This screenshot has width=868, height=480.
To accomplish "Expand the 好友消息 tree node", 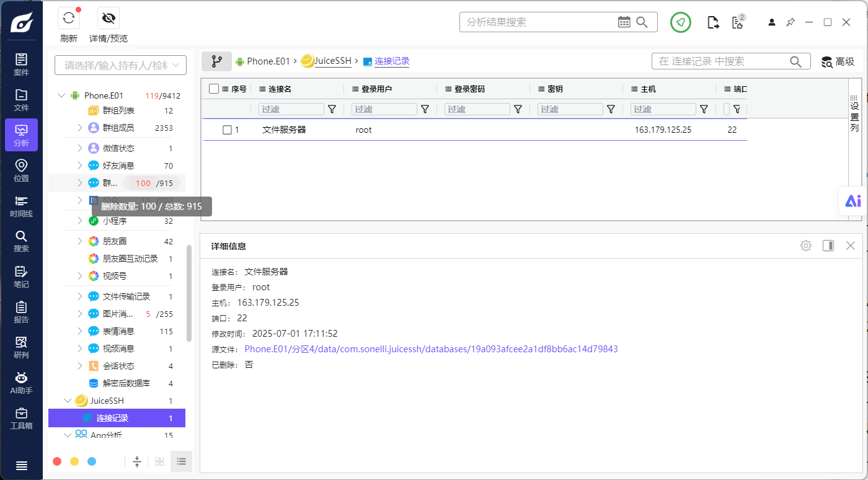I will [80, 166].
